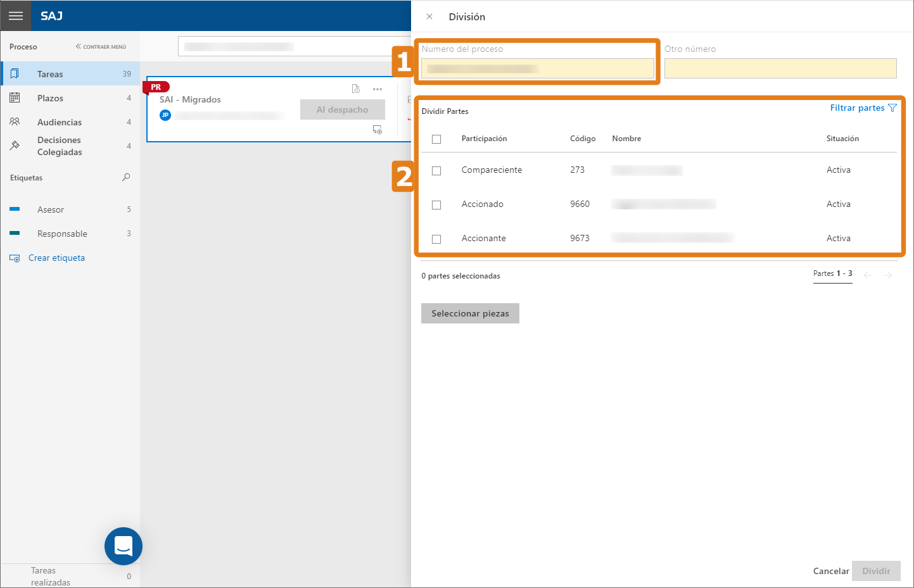914x588 pixels.
Task: Open Tareas realizadas at sidebar bottom
Action: (x=70, y=576)
